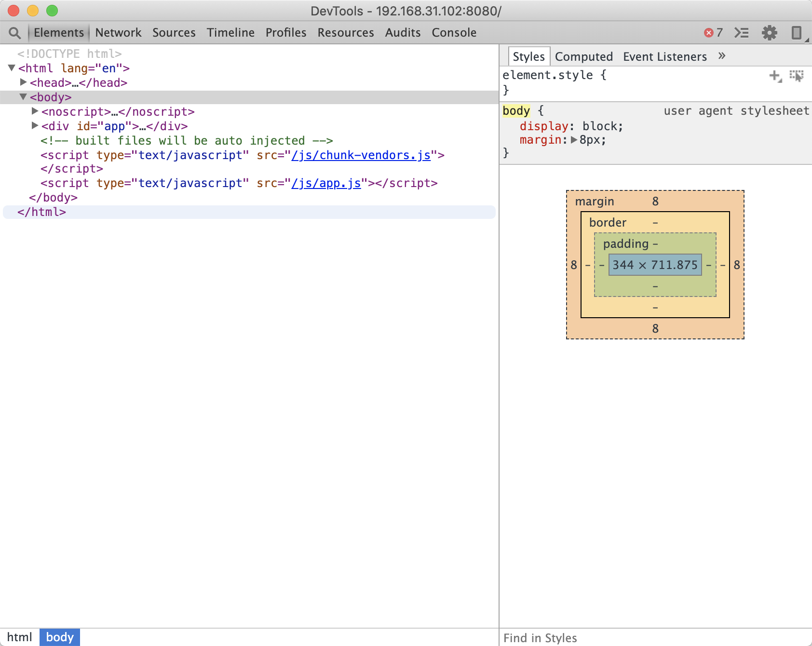Toggle element state selector icon
The width and height of the screenshot is (812, 646).
point(797,76)
